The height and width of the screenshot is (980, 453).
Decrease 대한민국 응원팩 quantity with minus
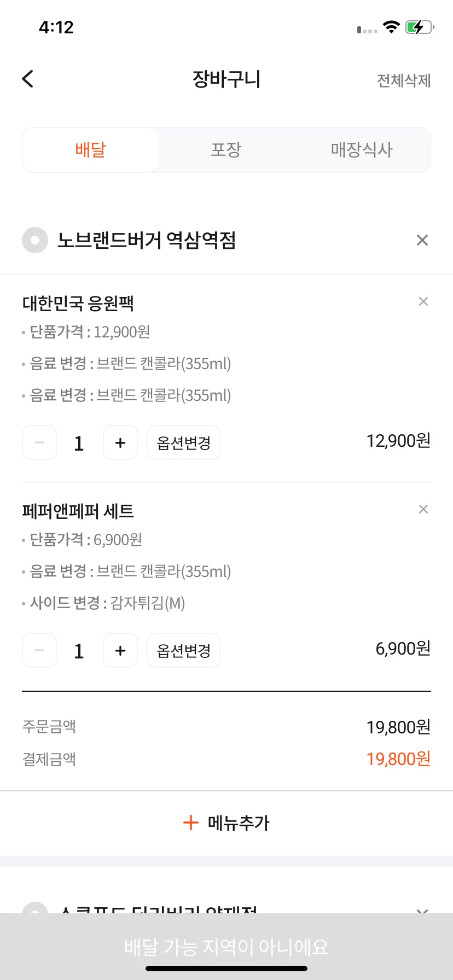39,442
